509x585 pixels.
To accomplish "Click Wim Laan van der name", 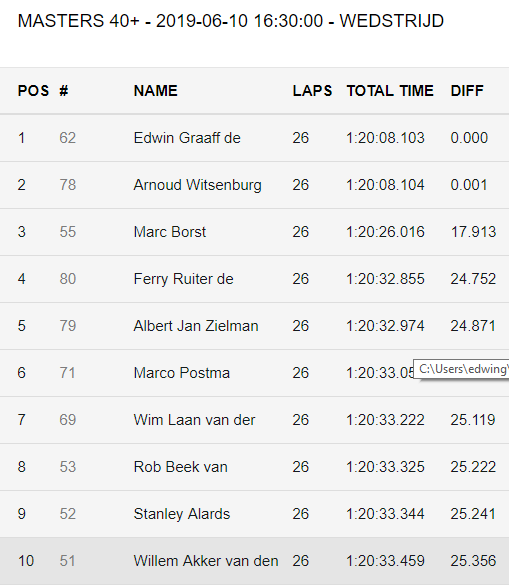I will [x=194, y=420].
